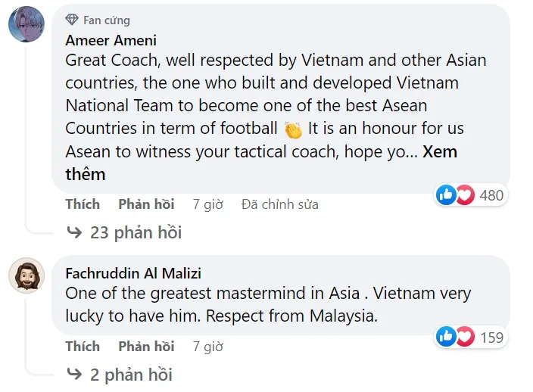The image size is (533, 392).
Task: View the 480 reactions count
Action: pos(491,195)
